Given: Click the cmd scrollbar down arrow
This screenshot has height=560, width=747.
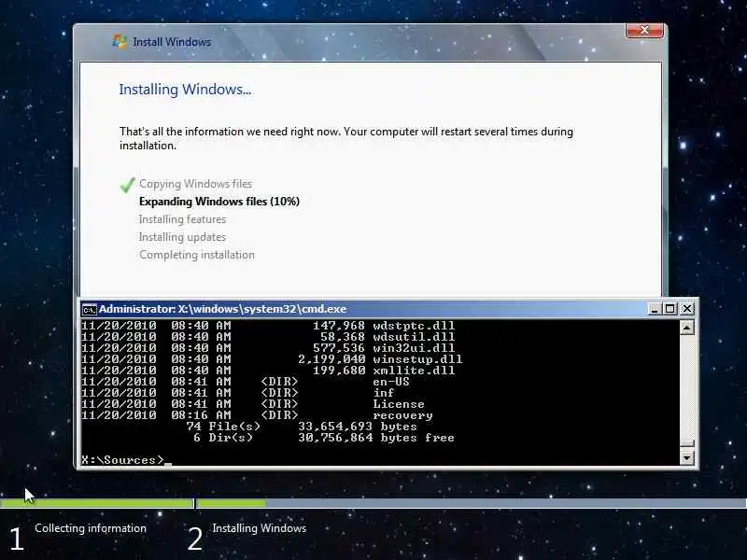Looking at the screenshot, I should (686, 457).
